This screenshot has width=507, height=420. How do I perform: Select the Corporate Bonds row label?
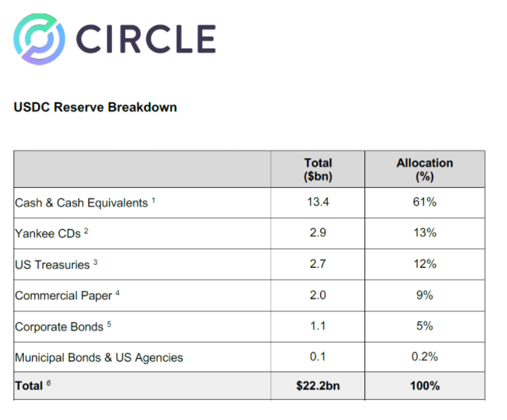[59, 327]
